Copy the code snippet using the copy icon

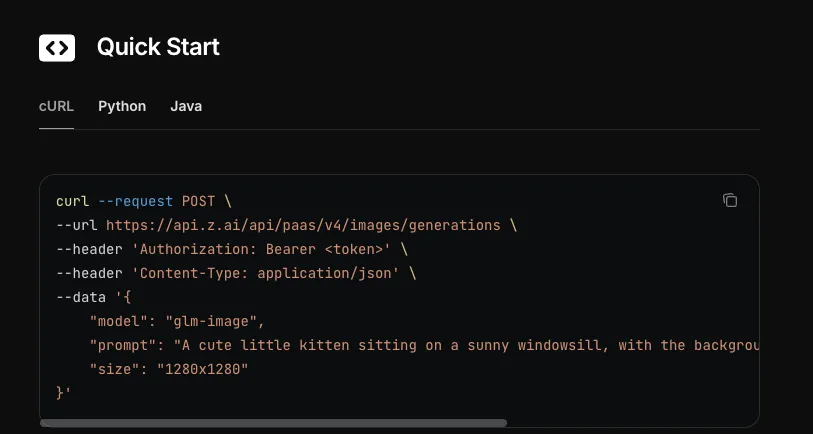click(730, 200)
